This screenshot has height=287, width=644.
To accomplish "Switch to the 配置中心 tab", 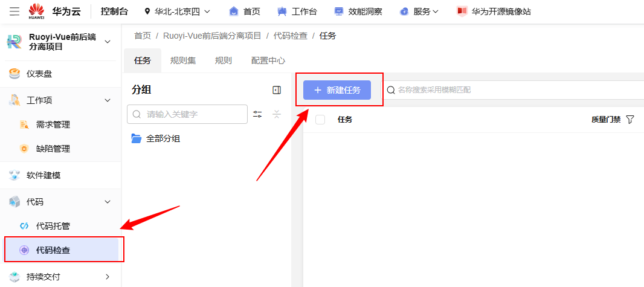I will click(268, 61).
